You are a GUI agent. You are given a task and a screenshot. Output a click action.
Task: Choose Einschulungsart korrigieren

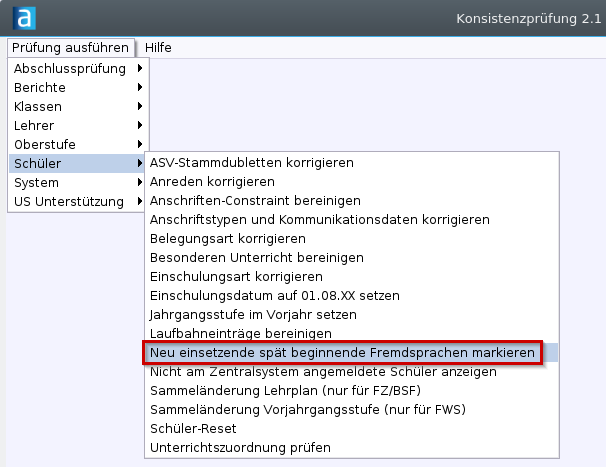point(352,276)
